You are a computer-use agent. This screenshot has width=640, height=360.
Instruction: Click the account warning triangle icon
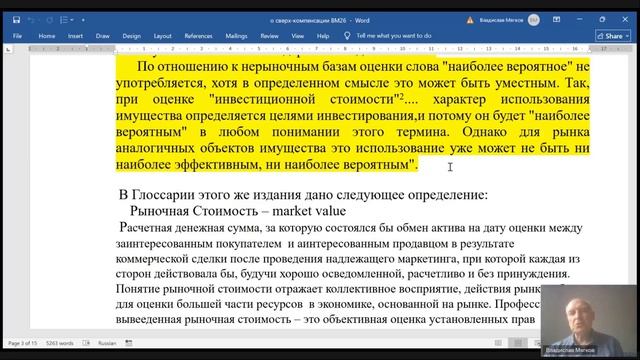tap(470, 20)
